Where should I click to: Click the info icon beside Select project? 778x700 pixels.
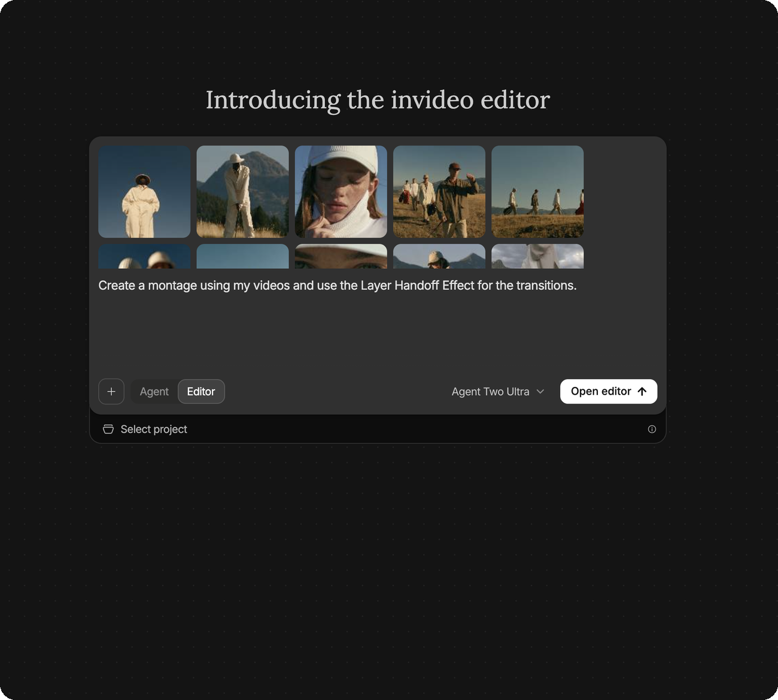click(x=652, y=429)
